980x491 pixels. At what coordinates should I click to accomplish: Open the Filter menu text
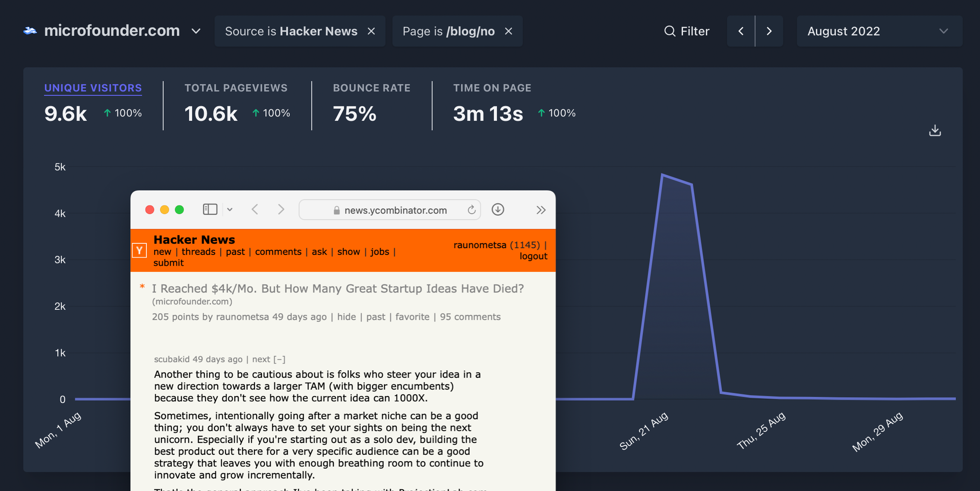tap(695, 31)
